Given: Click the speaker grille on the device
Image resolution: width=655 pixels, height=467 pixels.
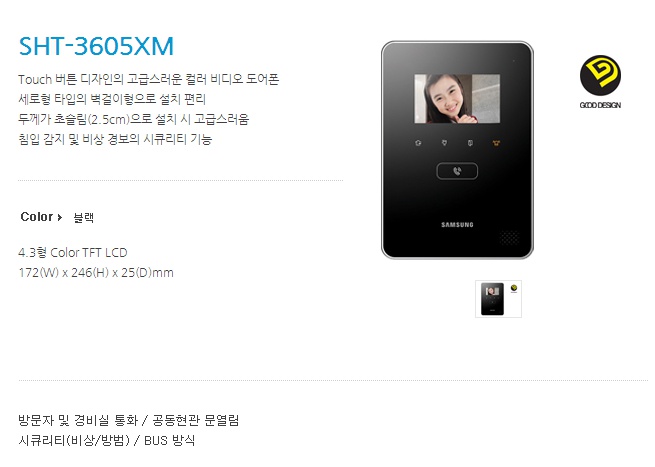Looking at the screenshot, I should [x=509, y=238].
